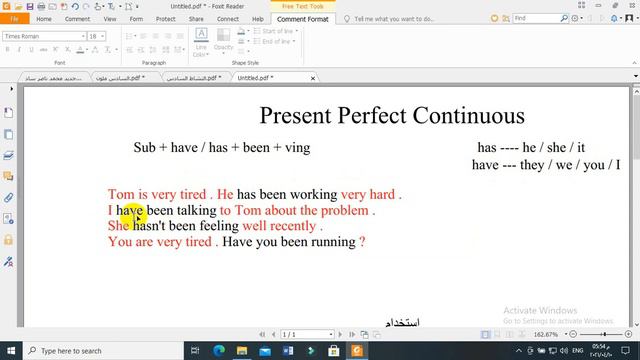Image resolution: width=640 pixels, height=360 pixels.
Task: Open the Protect ribbon tab
Action: 166,19
